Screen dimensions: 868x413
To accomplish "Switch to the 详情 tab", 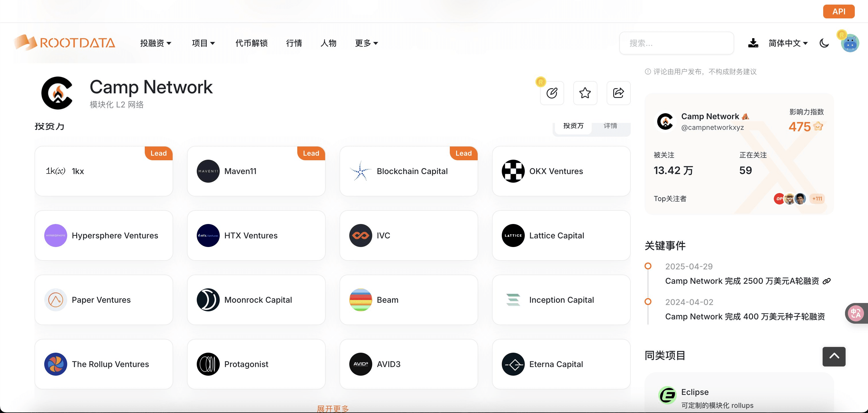I will click(610, 126).
